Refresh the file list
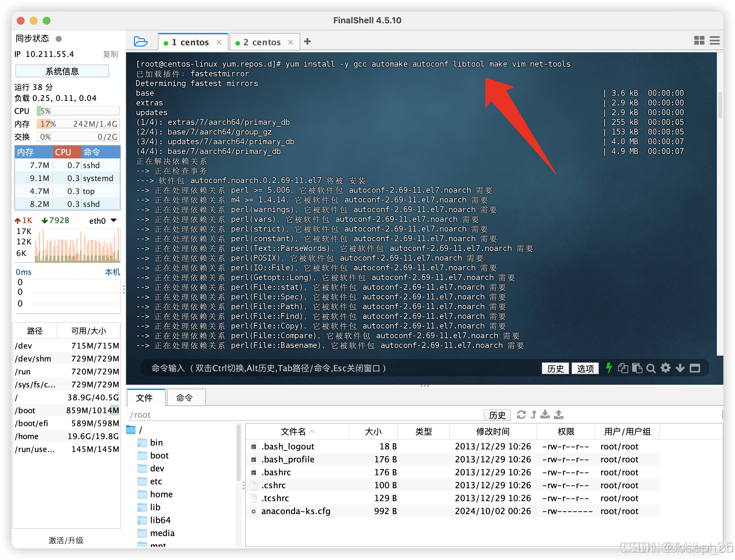Screen dimensions: 735x560 click(521, 415)
